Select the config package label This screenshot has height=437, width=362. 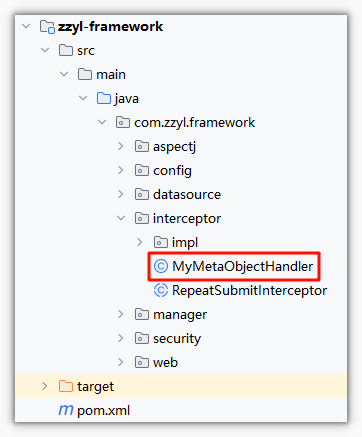(x=172, y=171)
